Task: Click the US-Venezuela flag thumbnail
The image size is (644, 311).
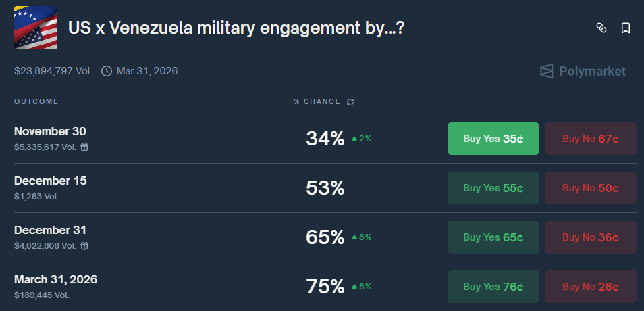Action: 36,28
